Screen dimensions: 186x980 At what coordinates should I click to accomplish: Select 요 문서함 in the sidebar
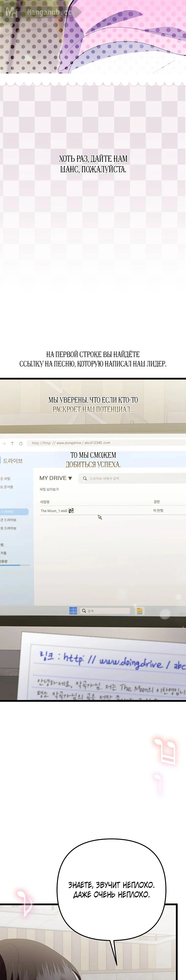click(x=7, y=487)
